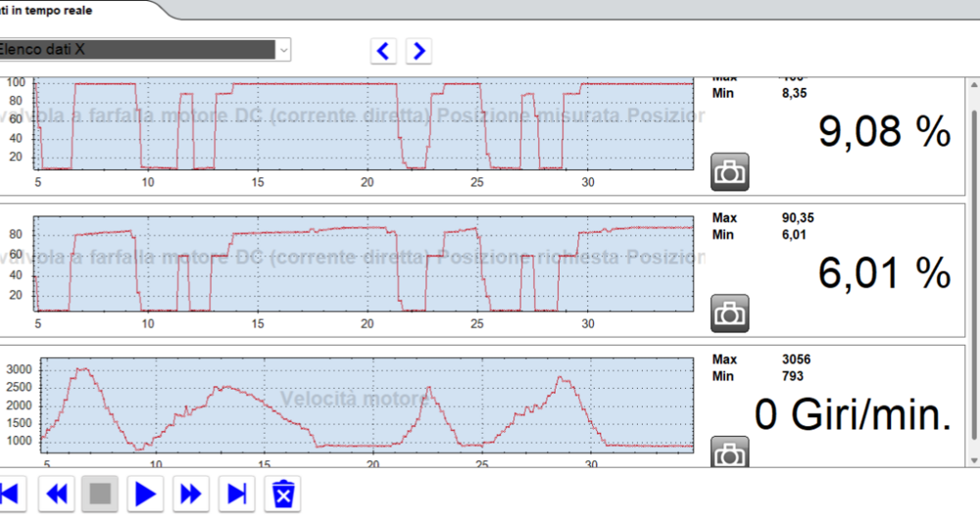Advance to the next data list page
This screenshot has width=980, height=519.
click(x=419, y=51)
